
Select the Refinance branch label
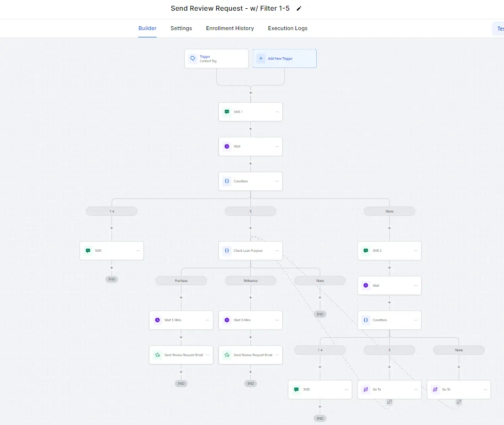(251, 281)
